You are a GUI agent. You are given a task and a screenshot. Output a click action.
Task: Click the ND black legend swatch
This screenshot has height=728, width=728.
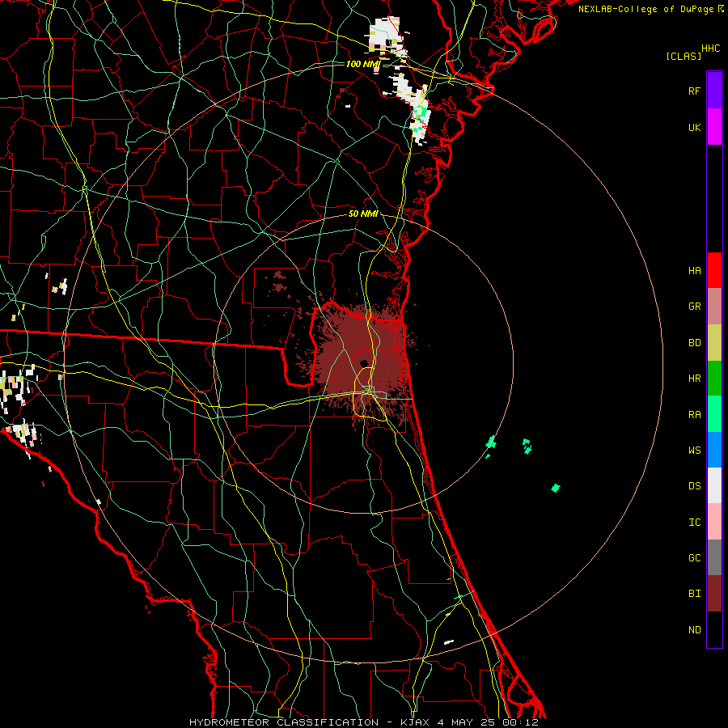(x=714, y=629)
